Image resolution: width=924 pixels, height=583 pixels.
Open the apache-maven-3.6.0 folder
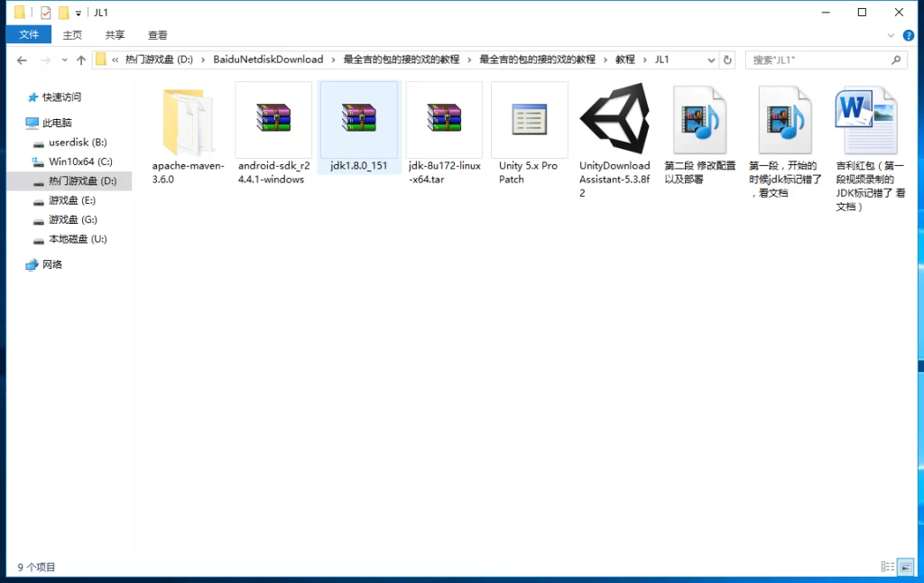tap(187, 120)
